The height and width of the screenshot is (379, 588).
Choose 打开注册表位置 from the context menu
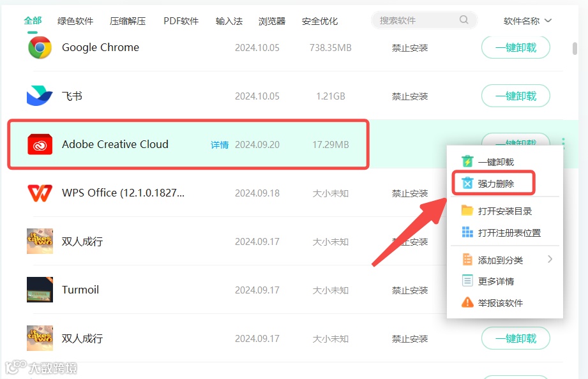point(509,233)
